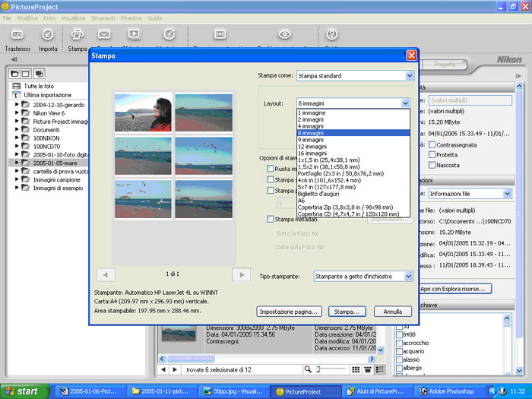Click the empty-rectangle icon above folder tree
This screenshot has width=532, height=399.
25,74
